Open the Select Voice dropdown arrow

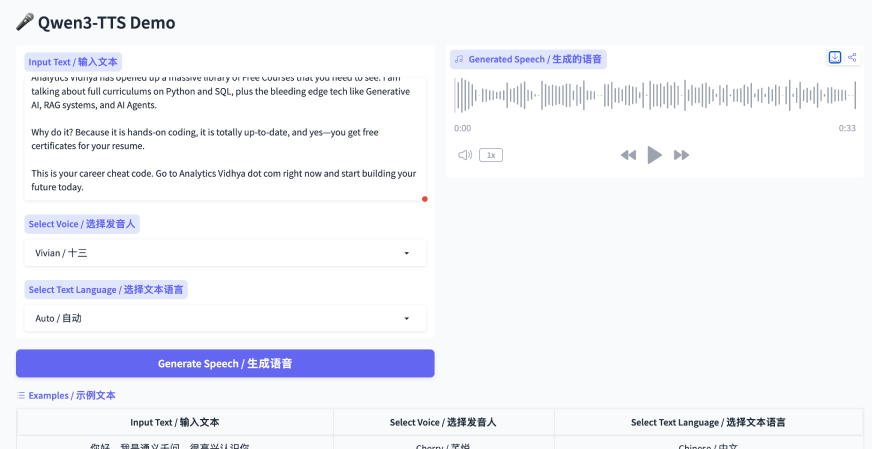point(407,253)
